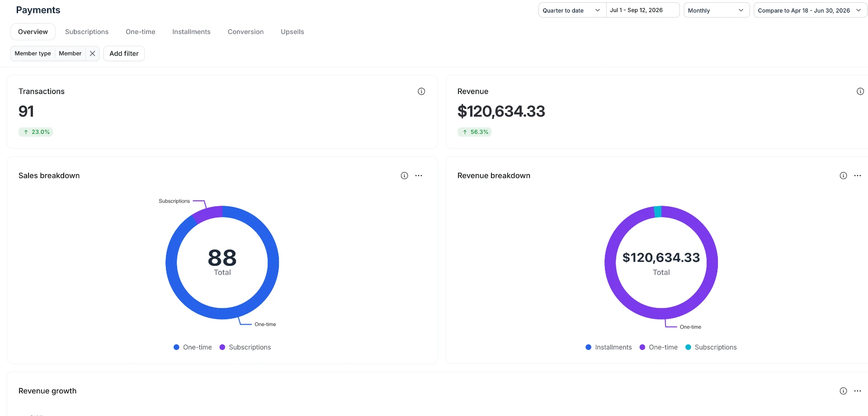Change the Member filter value
Screen dimensions: 868x416
pos(70,53)
